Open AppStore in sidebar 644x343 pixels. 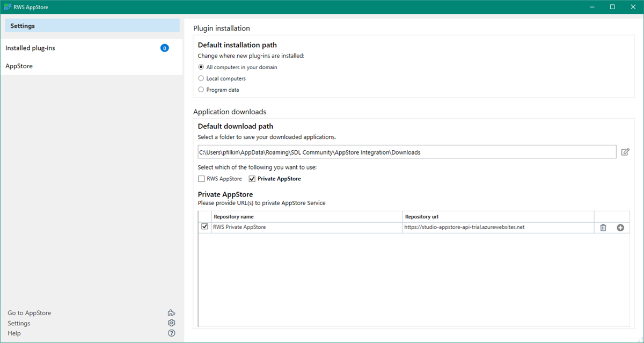click(91, 66)
